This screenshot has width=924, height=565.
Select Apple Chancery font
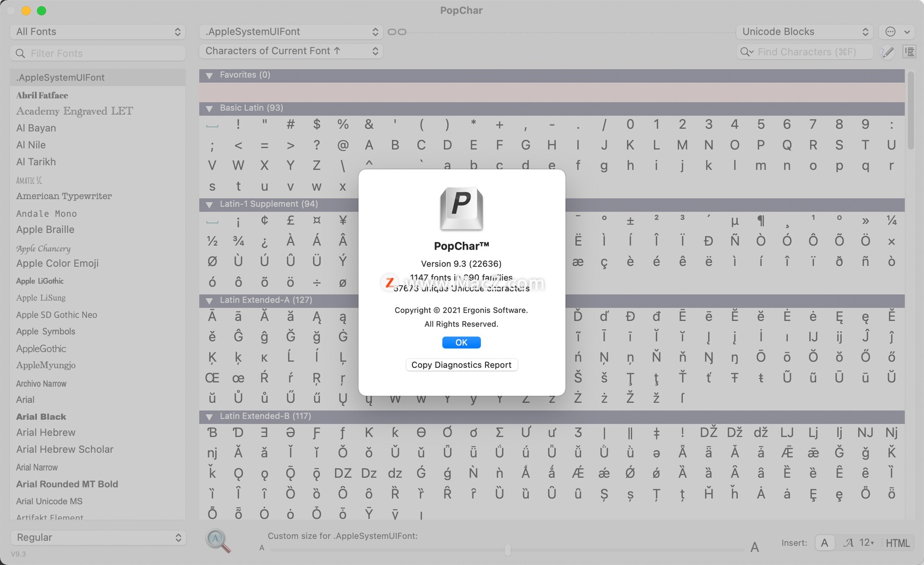click(x=43, y=249)
